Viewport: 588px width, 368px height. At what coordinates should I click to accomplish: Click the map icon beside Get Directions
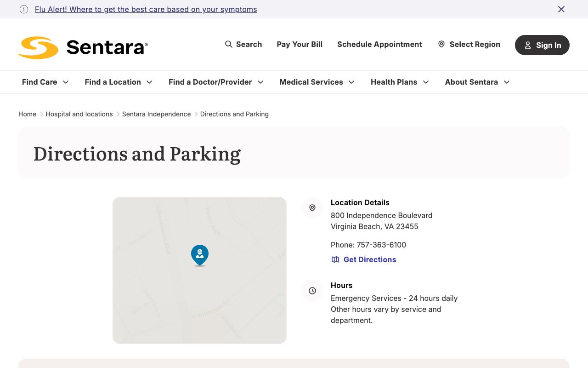coord(335,259)
